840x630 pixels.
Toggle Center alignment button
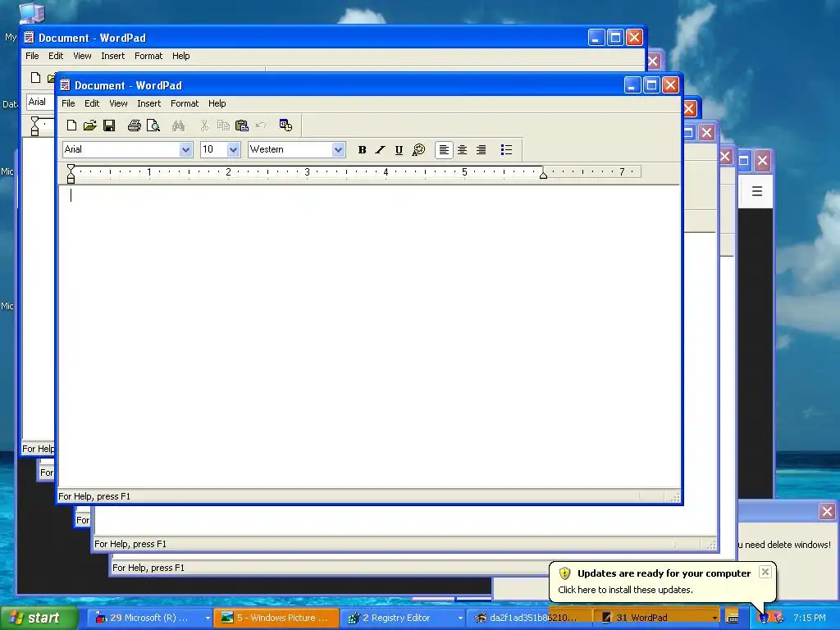[462, 150]
